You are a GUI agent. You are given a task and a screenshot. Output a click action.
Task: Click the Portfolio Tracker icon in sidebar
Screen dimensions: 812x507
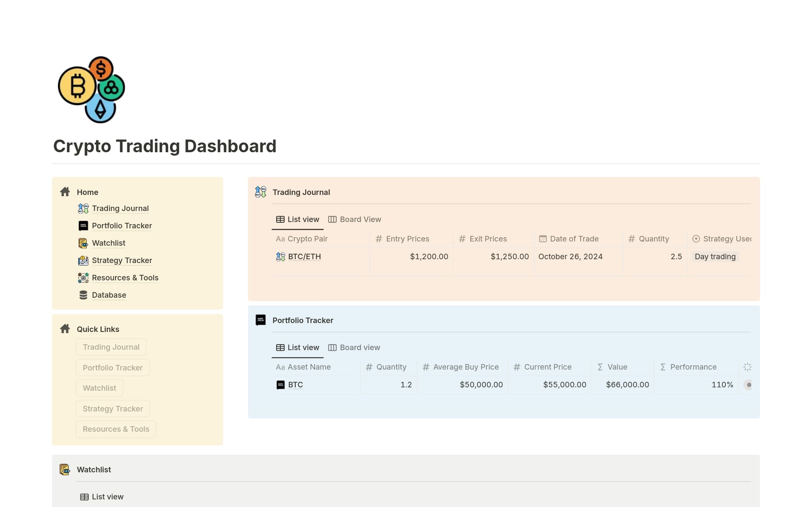coord(83,226)
